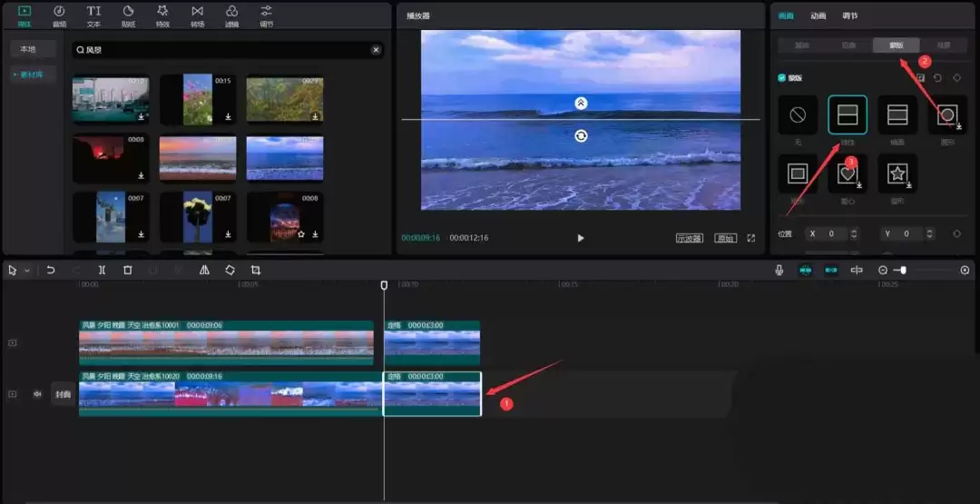
Task: Click the timeline zoom slider handle
Action: pyautogui.click(x=903, y=271)
